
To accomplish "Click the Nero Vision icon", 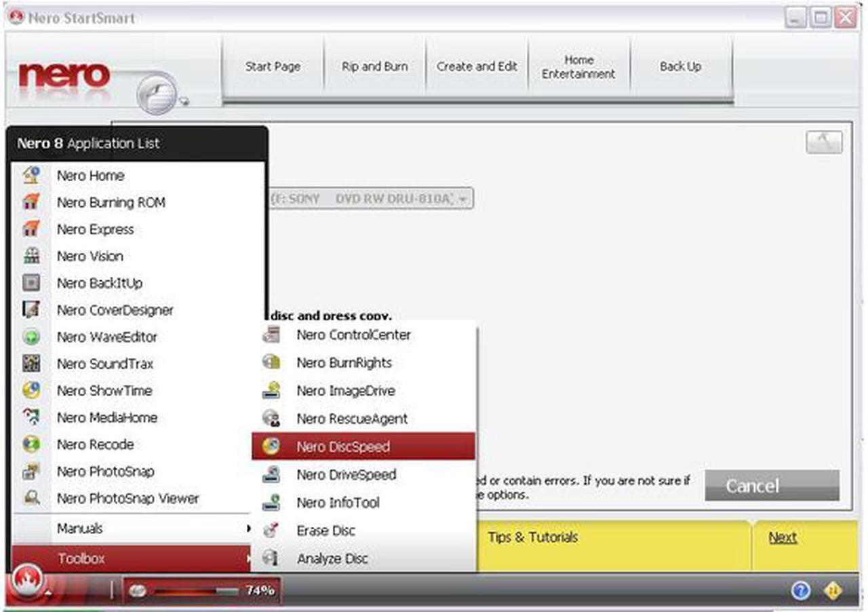I will (31, 256).
